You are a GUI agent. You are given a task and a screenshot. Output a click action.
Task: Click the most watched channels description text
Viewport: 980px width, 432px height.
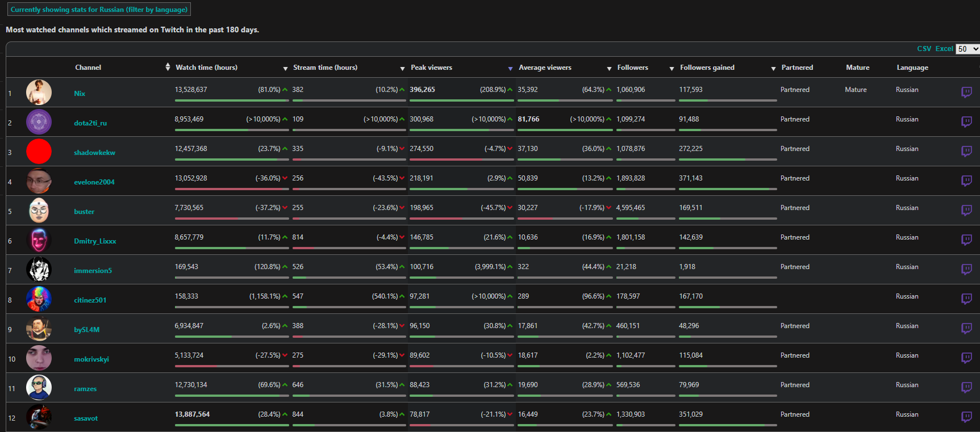(x=132, y=30)
